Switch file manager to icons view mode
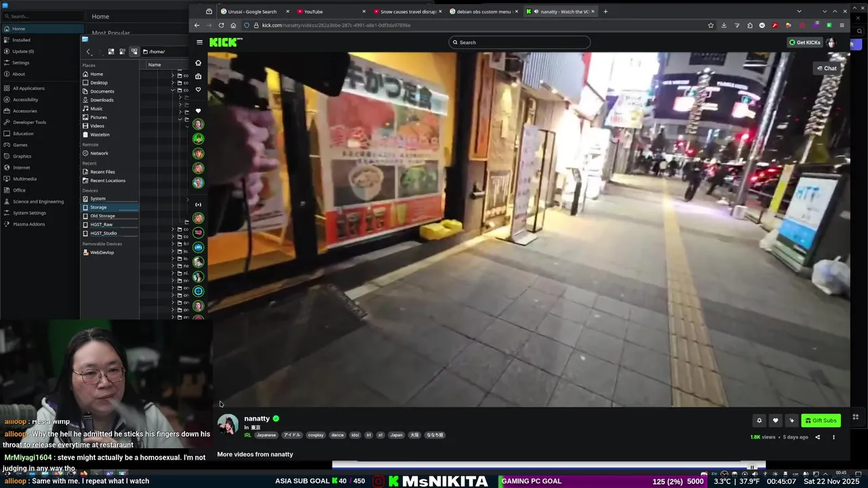This screenshot has width=868, height=488. pyautogui.click(x=111, y=52)
